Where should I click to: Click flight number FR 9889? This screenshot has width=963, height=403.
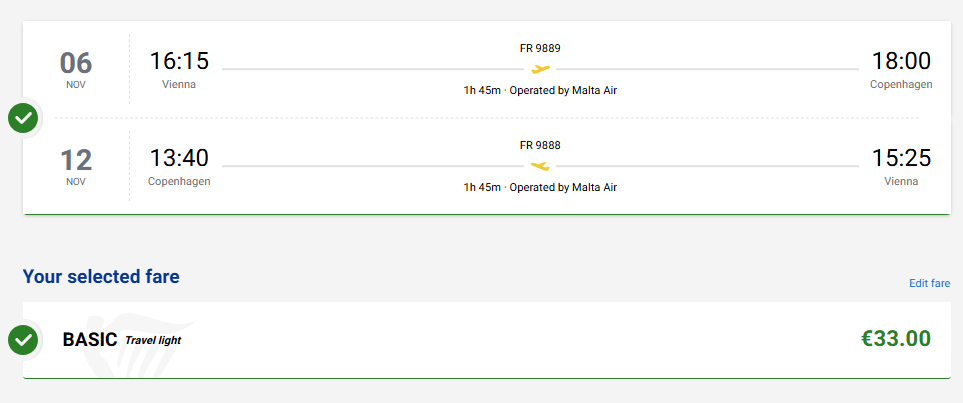tap(540, 48)
